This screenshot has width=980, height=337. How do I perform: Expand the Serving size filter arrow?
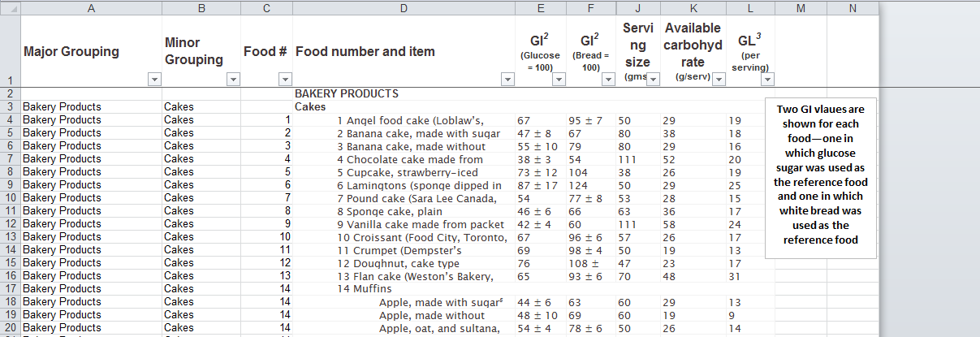(652, 80)
